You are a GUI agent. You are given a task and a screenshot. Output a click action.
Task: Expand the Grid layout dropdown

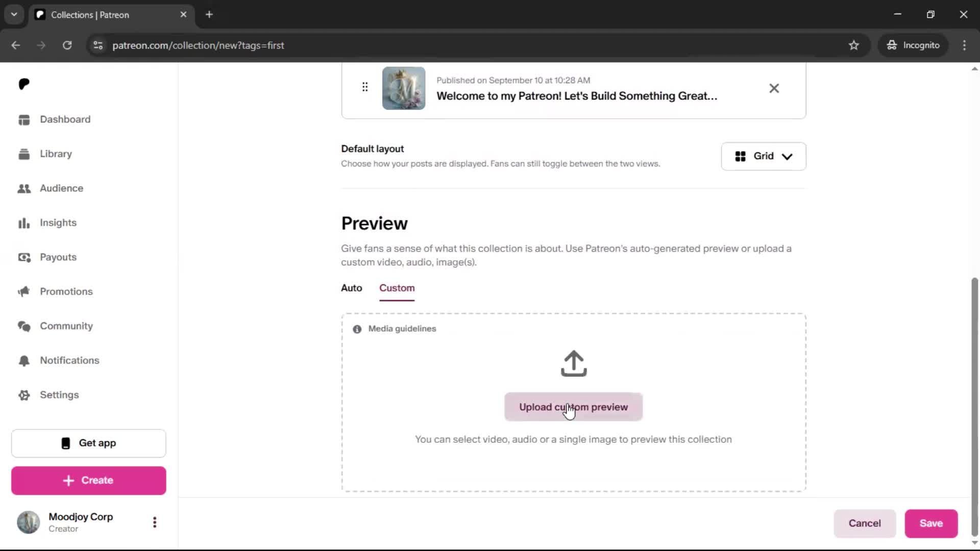[764, 156]
